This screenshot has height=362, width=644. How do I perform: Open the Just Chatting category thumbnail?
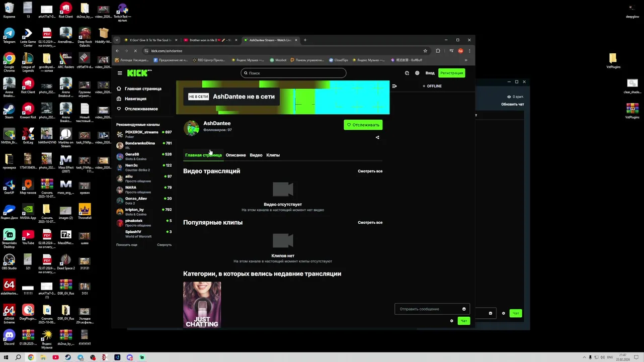click(202, 305)
